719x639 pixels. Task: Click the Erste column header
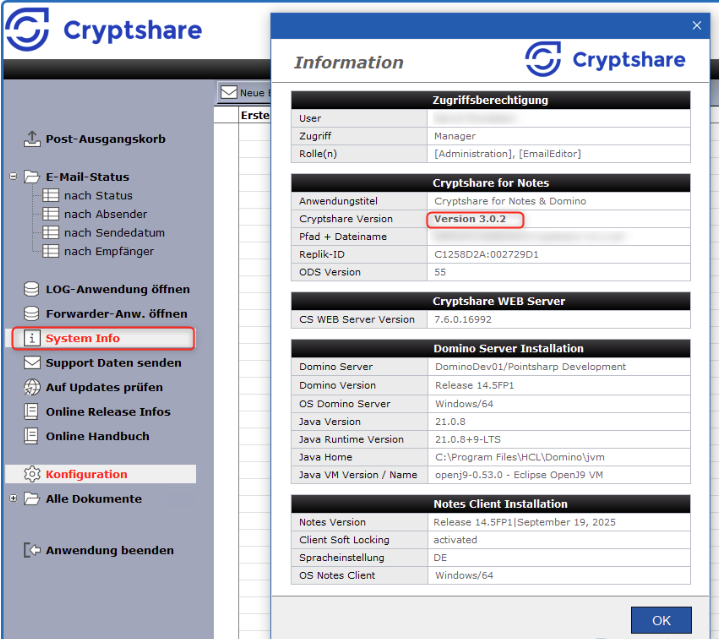255,115
